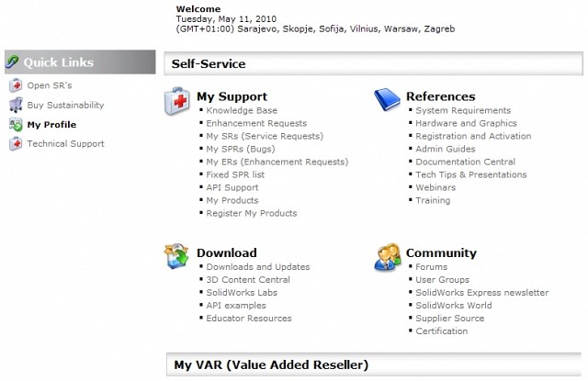This screenshot has width=588, height=381.
Task: Click the My Profile user icon
Action: pyautogui.click(x=16, y=124)
